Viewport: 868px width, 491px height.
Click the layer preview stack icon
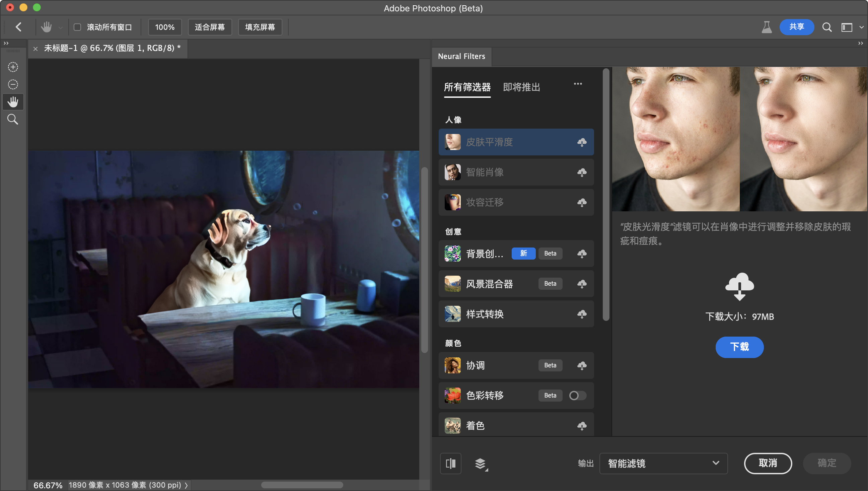pos(481,464)
